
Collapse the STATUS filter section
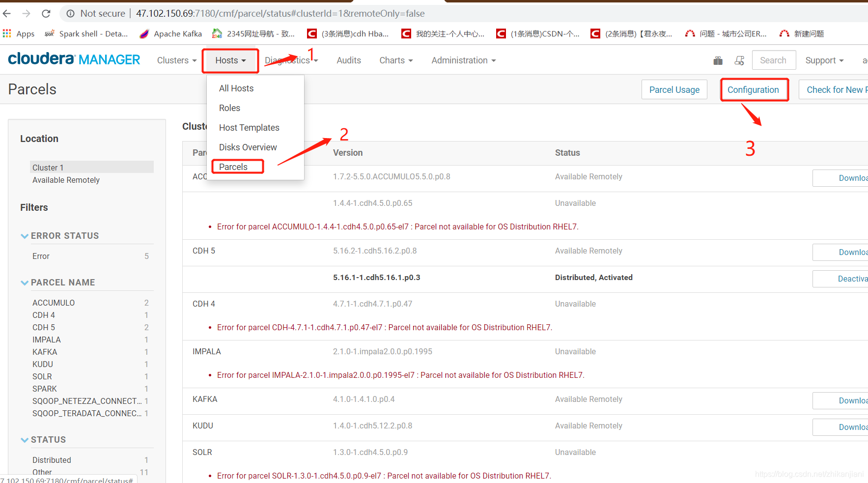[25, 440]
